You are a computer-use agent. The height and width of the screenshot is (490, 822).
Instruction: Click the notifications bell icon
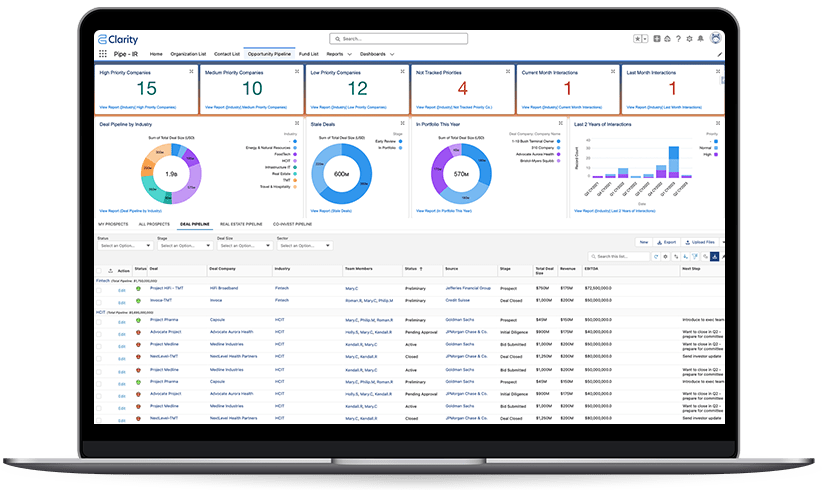click(702, 39)
